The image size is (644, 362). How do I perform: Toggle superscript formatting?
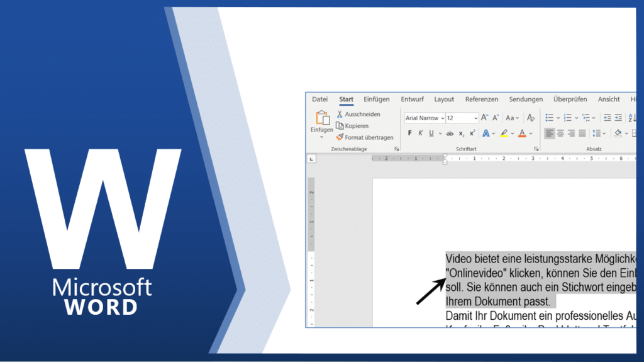[472, 133]
